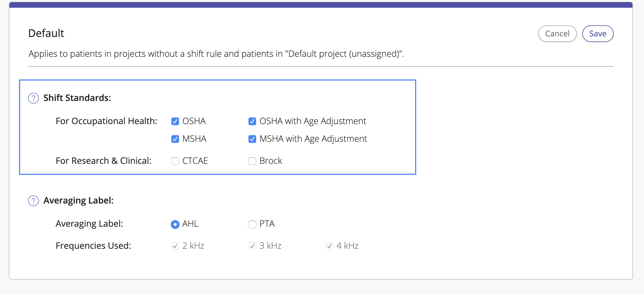Uncheck the MSHA checkbox

coord(175,139)
